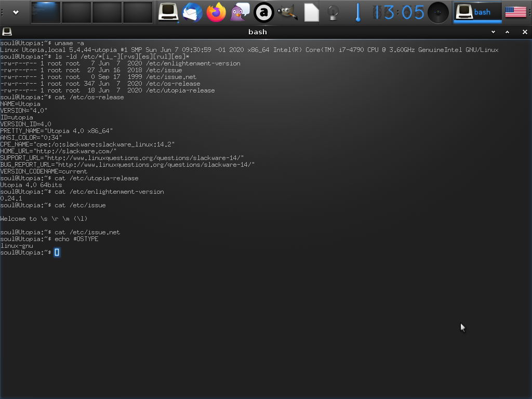The height and width of the screenshot is (399, 532).
Task: Click the Linux Utopia.local kernel info line
Action: [249, 50]
